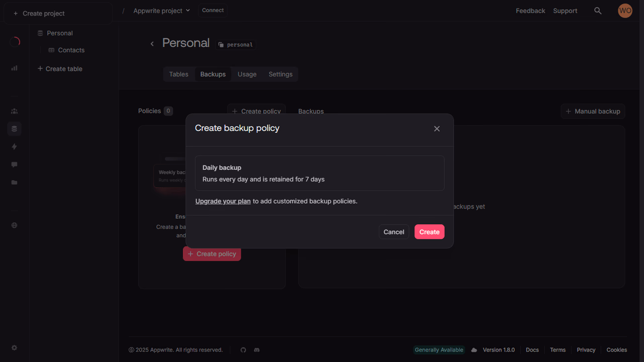
Task: Open the Discord icon in footer
Action: pyautogui.click(x=257, y=350)
